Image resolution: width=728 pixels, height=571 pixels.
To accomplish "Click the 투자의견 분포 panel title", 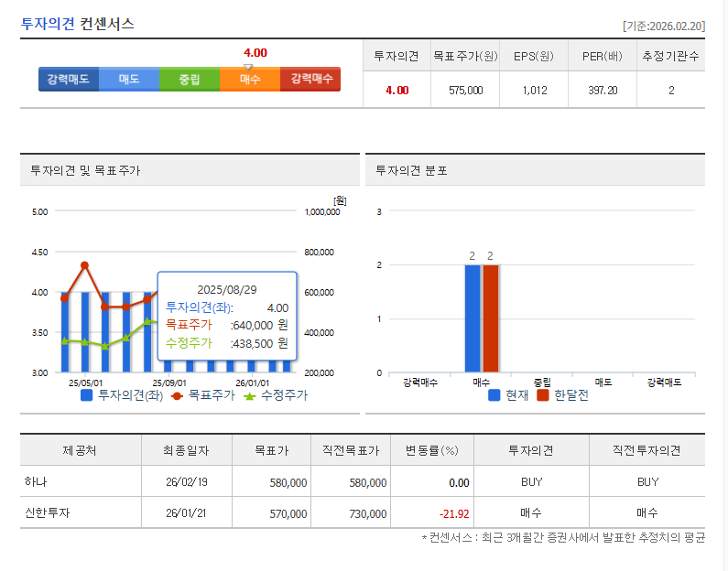I will 411,171.
